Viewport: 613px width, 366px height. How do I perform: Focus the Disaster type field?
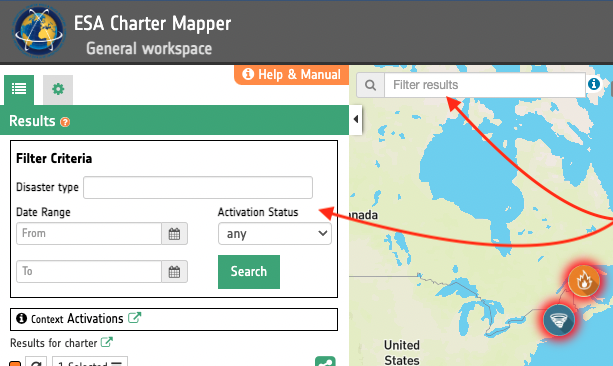coord(198,187)
